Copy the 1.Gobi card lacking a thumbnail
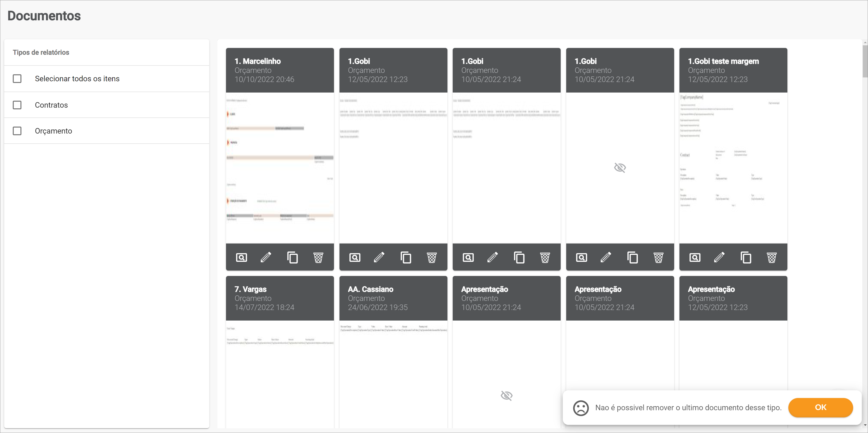This screenshot has height=433, width=868. [x=632, y=257]
